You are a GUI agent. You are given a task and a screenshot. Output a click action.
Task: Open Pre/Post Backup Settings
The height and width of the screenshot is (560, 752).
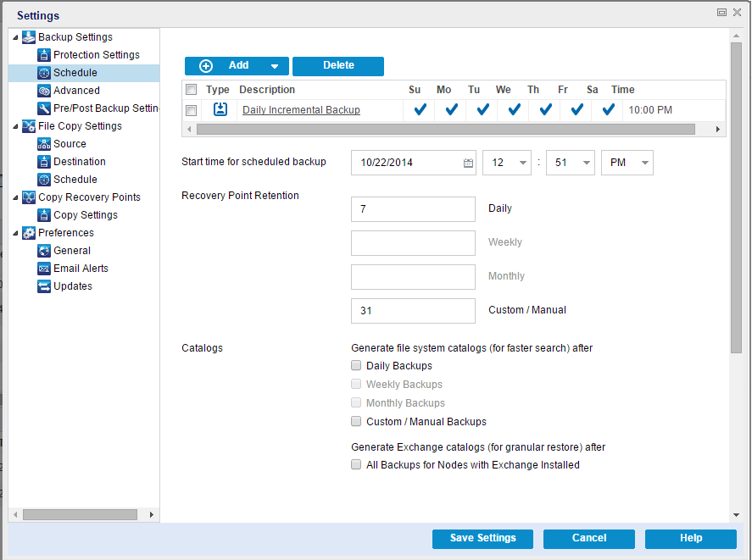click(97, 108)
